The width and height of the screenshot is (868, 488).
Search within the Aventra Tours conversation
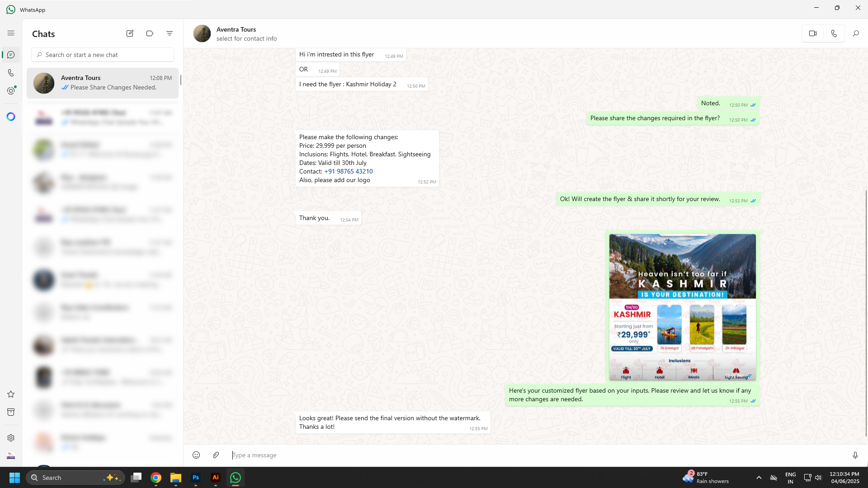coord(856,33)
